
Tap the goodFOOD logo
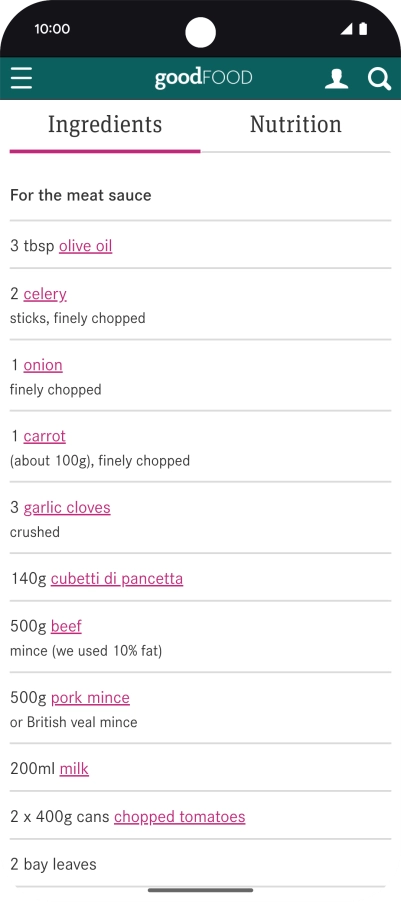click(203, 78)
